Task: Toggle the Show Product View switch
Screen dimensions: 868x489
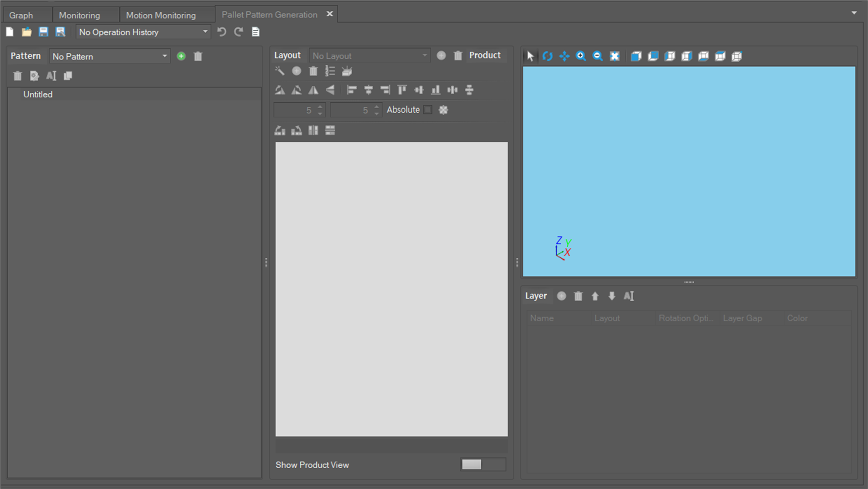Action: pyautogui.click(x=483, y=465)
